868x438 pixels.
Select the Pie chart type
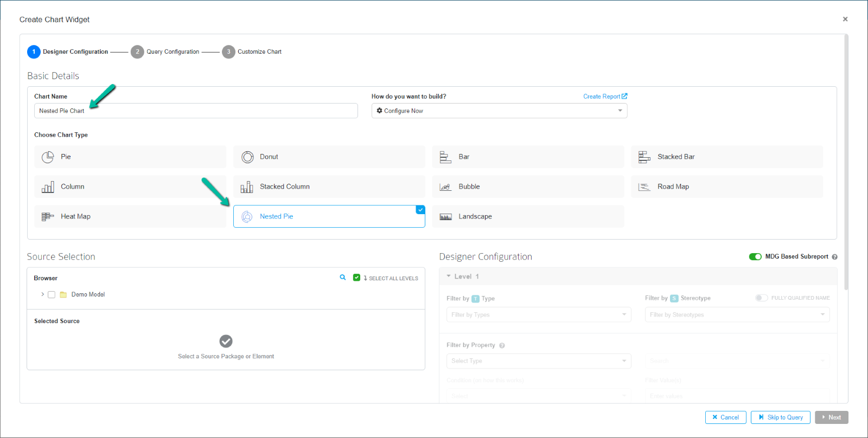point(130,157)
